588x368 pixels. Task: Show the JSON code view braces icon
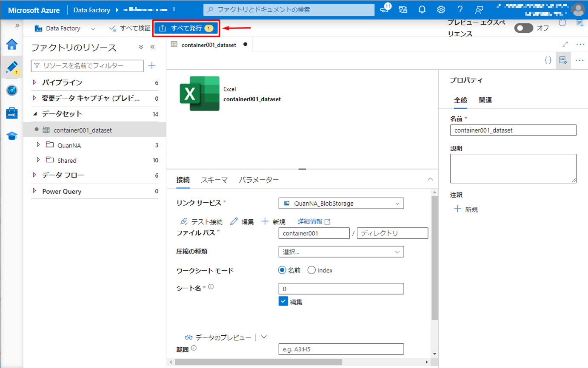(x=548, y=60)
